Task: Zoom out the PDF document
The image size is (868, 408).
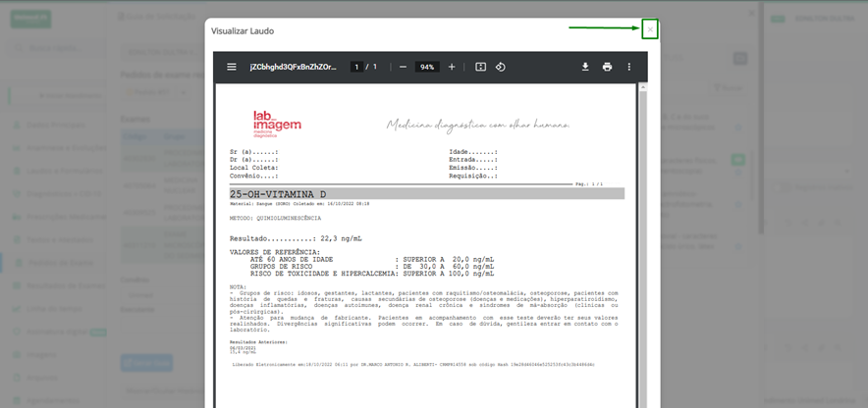Action: [403, 67]
